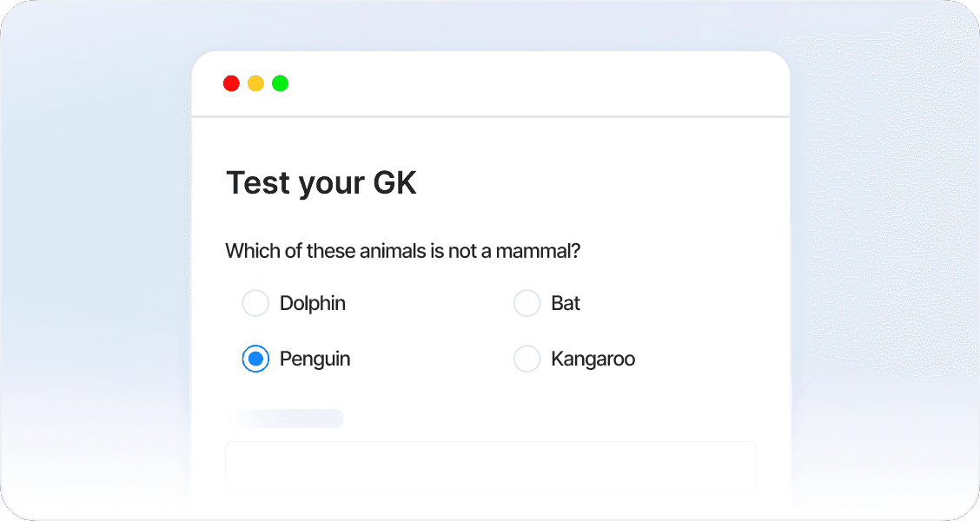
Task: Select the Dolphin radio button
Action: [x=255, y=303]
